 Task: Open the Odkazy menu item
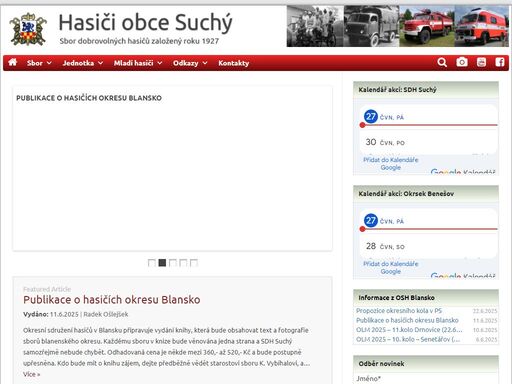[186, 63]
